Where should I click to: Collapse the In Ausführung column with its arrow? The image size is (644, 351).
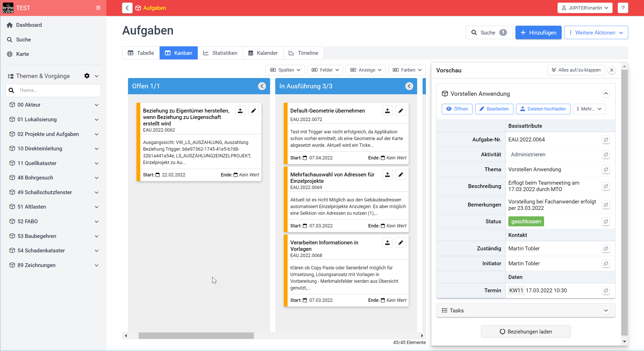coord(409,86)
